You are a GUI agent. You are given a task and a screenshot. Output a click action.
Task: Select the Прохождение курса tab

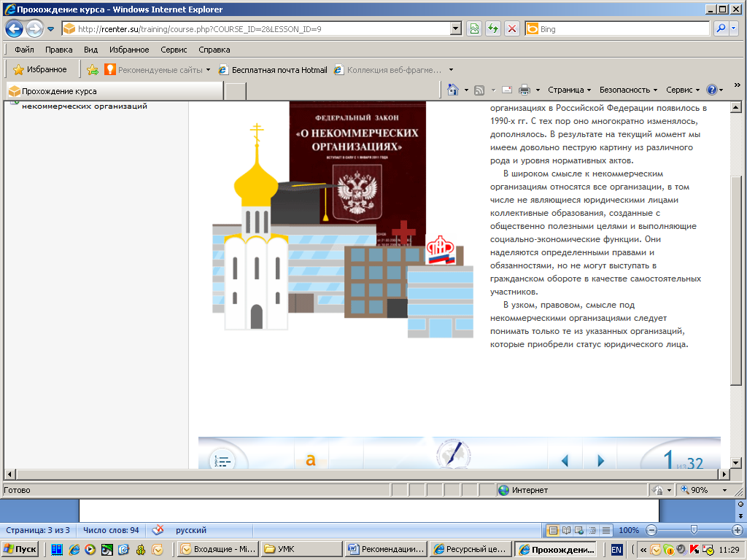pyautogui.click(x=115, y=91)
